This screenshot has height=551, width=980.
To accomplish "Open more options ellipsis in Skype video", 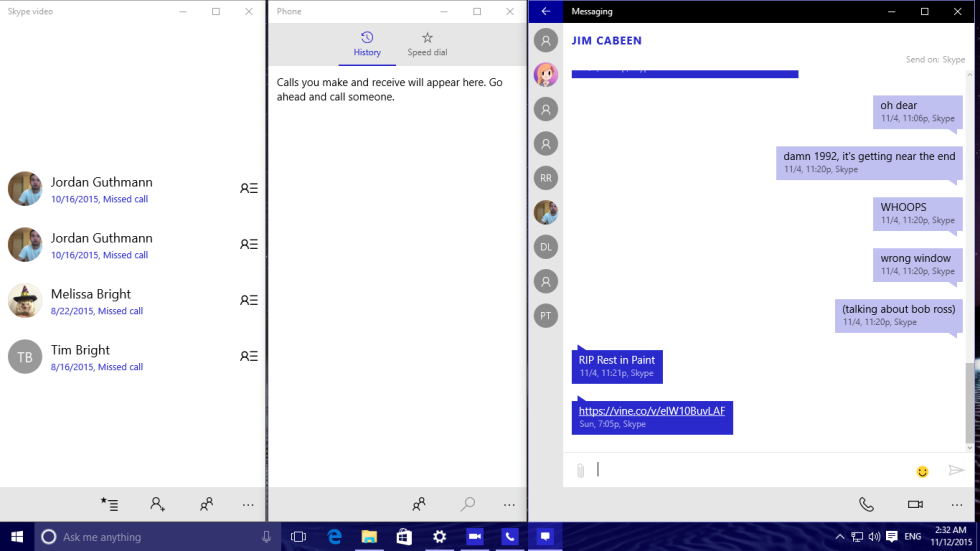I will (x=248, y=505).
